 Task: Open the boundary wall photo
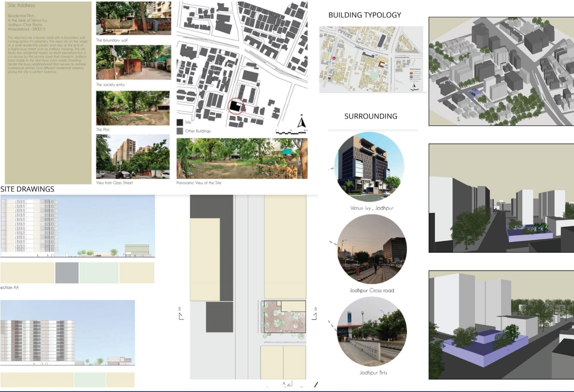pos(133,18)
